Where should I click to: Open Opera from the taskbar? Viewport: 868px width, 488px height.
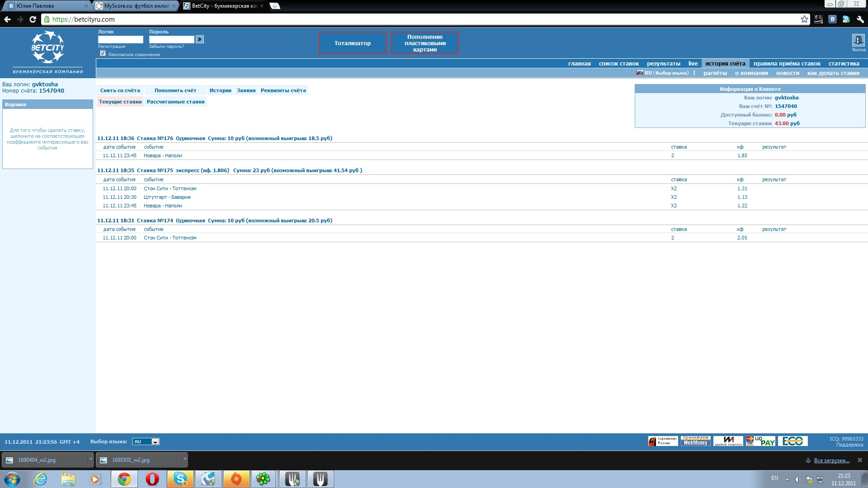(x=152, y=479)
